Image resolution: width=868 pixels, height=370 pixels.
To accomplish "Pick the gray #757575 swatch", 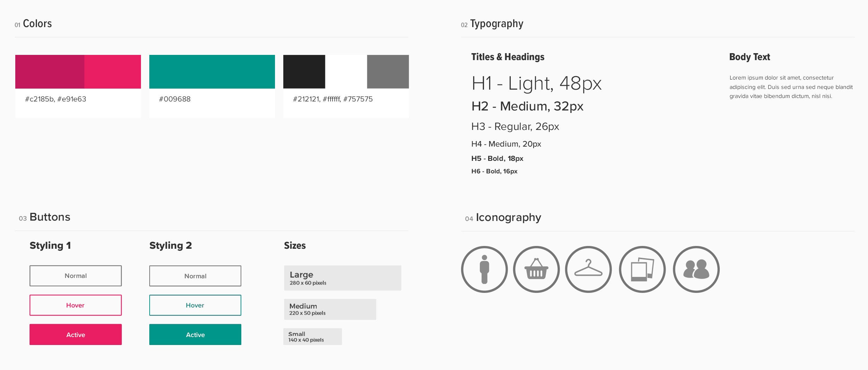I will coord(388,72).
